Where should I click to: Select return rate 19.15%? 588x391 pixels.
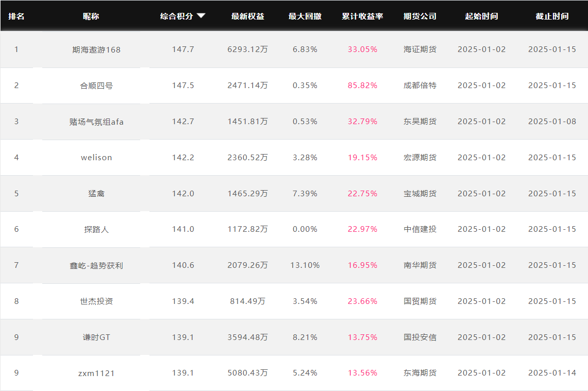click(x=363, y=158)
